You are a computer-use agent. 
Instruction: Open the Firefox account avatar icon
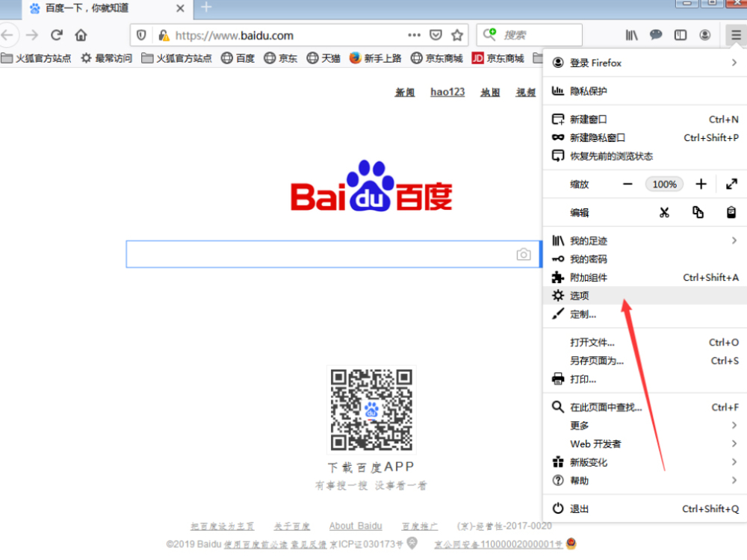coord(705,35)
